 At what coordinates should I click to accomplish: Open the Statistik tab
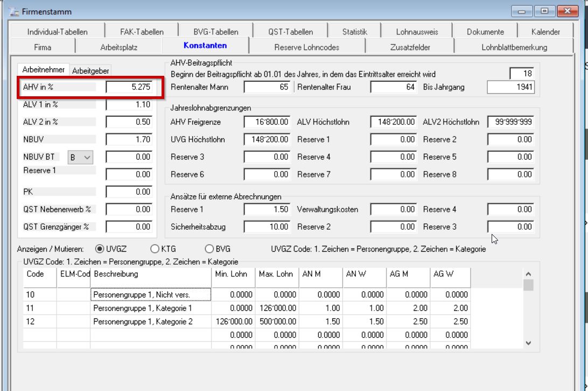(354, 31)
